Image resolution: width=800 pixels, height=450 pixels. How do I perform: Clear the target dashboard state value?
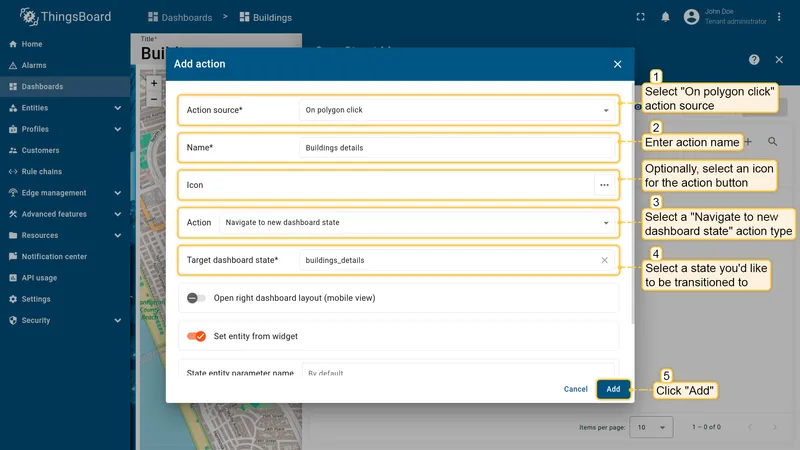point(604,260)
